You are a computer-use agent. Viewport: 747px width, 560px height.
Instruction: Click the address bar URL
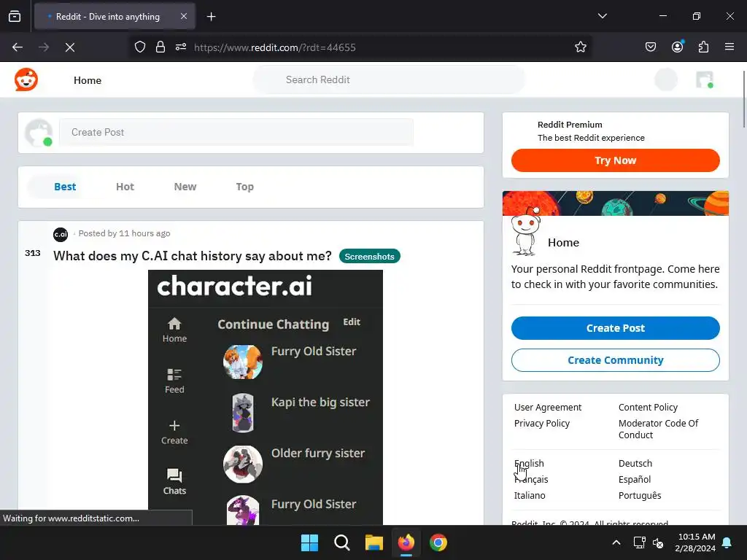275,47
